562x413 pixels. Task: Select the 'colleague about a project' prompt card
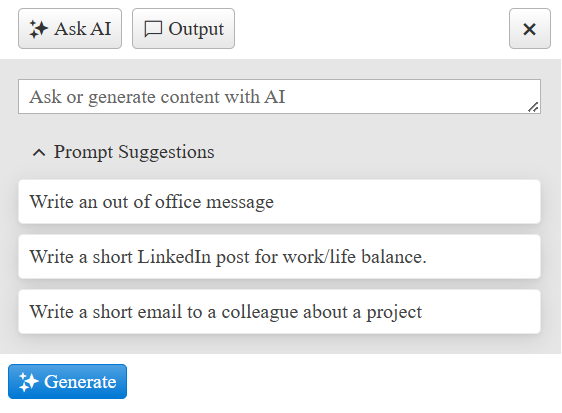[279, 312]
